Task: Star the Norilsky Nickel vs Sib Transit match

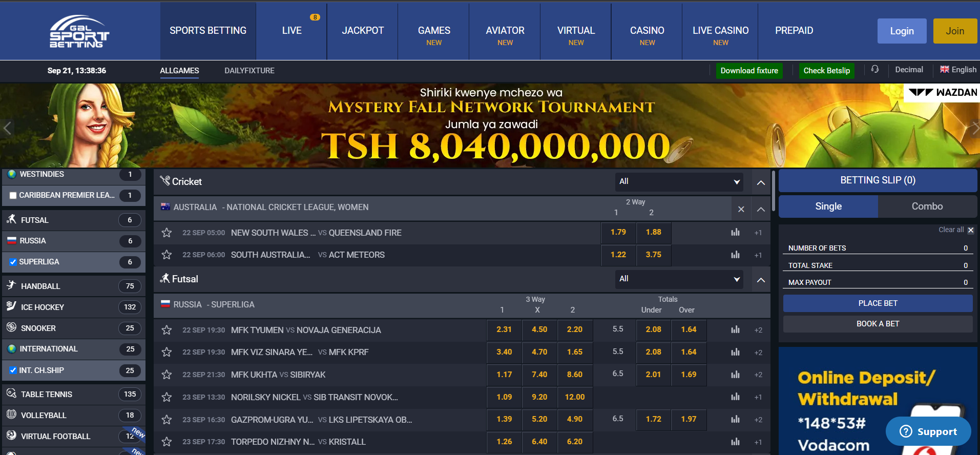Action: [x=166, y=397]
